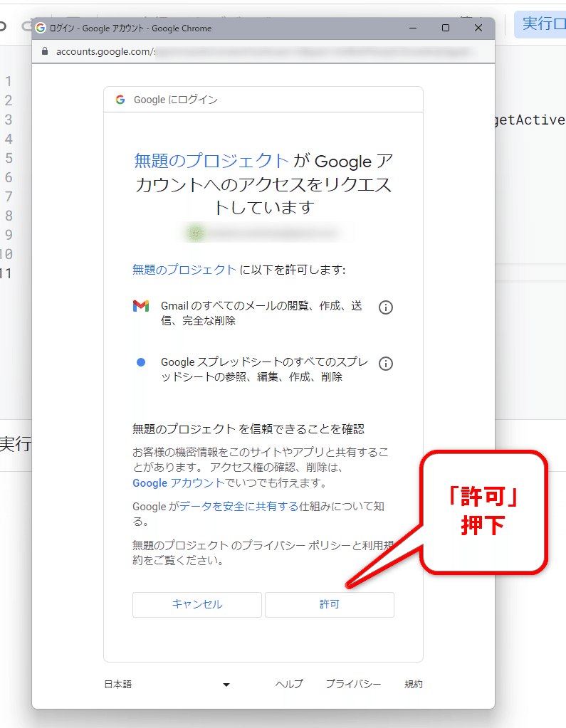
Task: Click the Gmail envelope icon
Action: (141, 306)
